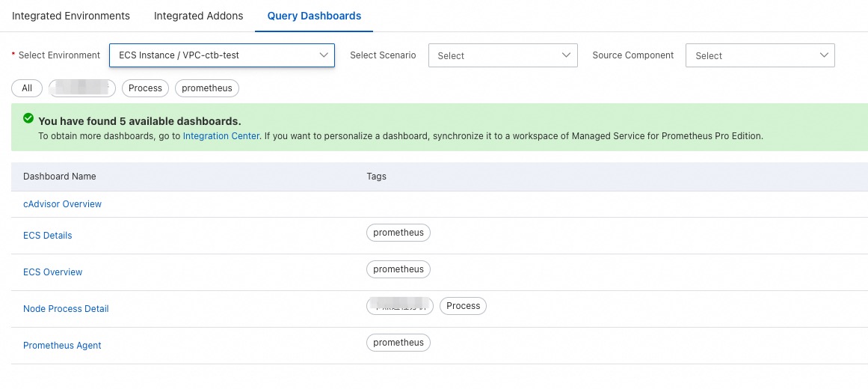Open the ECS Details dashboard
The height and width of the screenshot is (389, 868).
tap(48, 236)
